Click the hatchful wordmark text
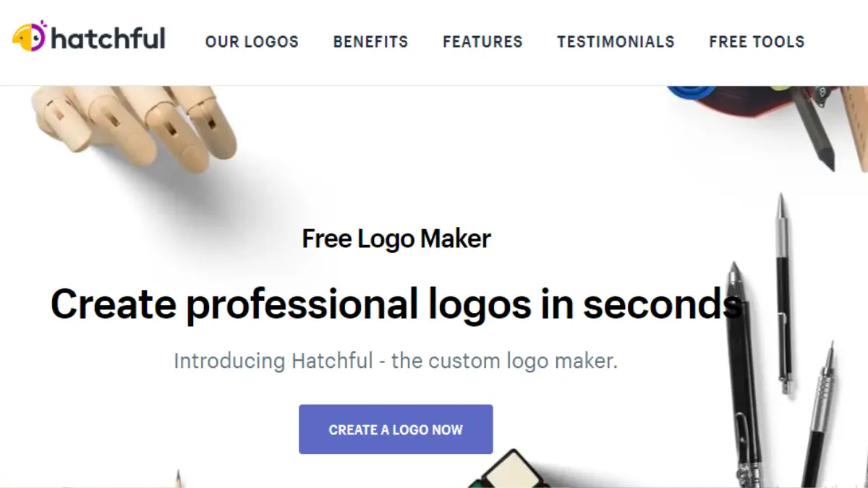 pos(109,38)
